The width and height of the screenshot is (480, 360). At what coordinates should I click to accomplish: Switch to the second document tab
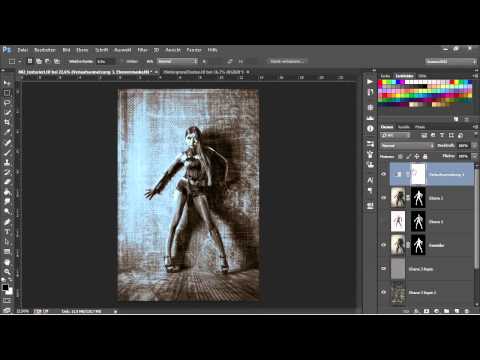tap(204, 72)
